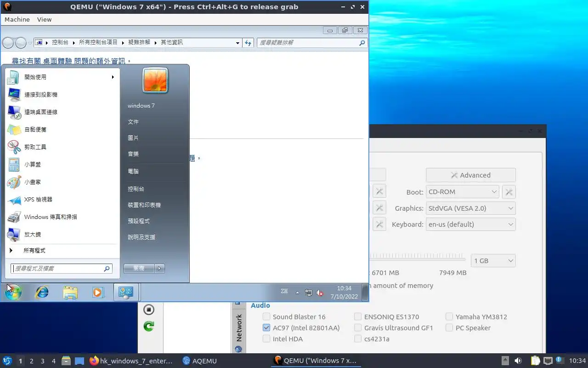Enable cs4231a audio card
The height and width of the screenshot is (368, 588).
358,339
